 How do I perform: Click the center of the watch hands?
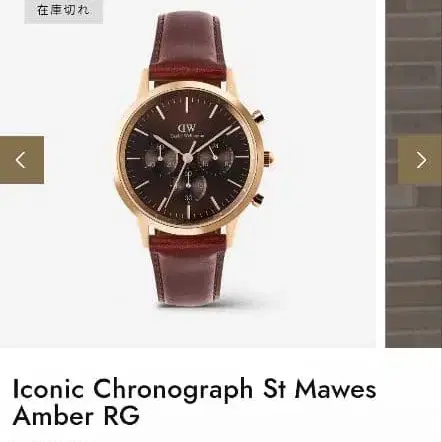pos(187,158)
